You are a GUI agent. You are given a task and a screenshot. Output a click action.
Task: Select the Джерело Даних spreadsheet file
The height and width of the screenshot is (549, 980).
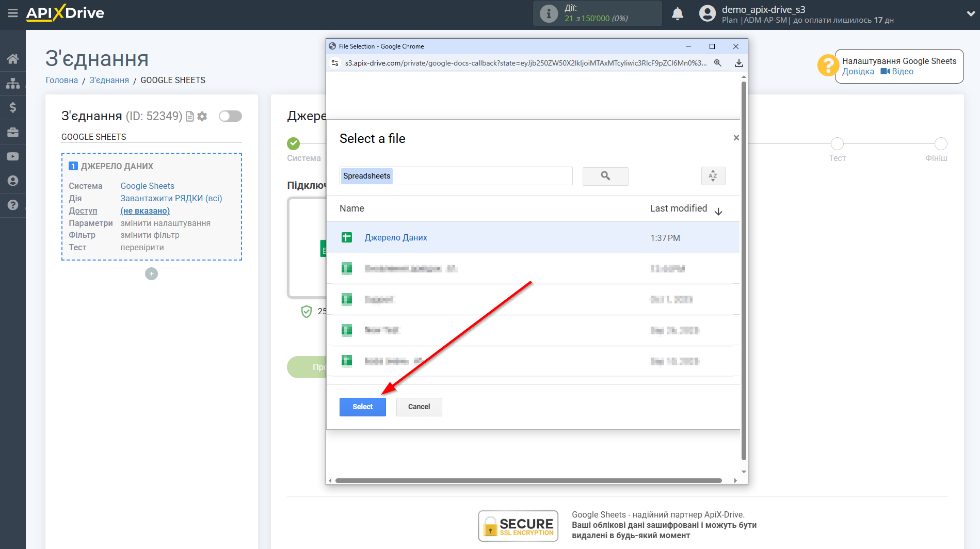coord(395,237)
